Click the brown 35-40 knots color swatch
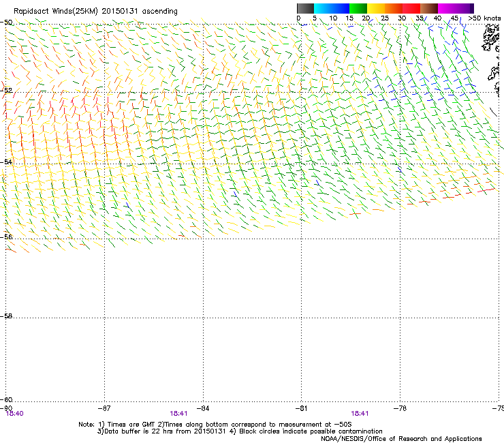Viewport: 504px width, 443px height. 429,8
